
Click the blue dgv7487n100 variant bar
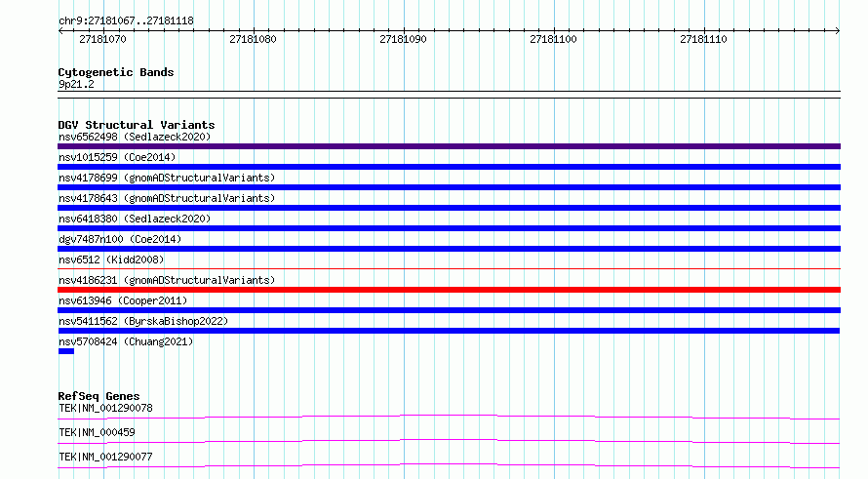click(x=449, y=249)
